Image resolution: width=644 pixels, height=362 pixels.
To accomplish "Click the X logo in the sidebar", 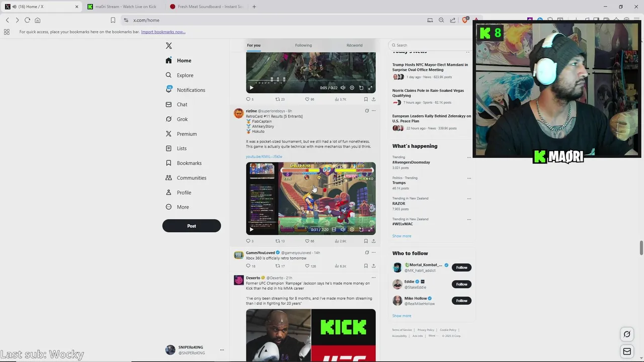I will click(169, 46).
